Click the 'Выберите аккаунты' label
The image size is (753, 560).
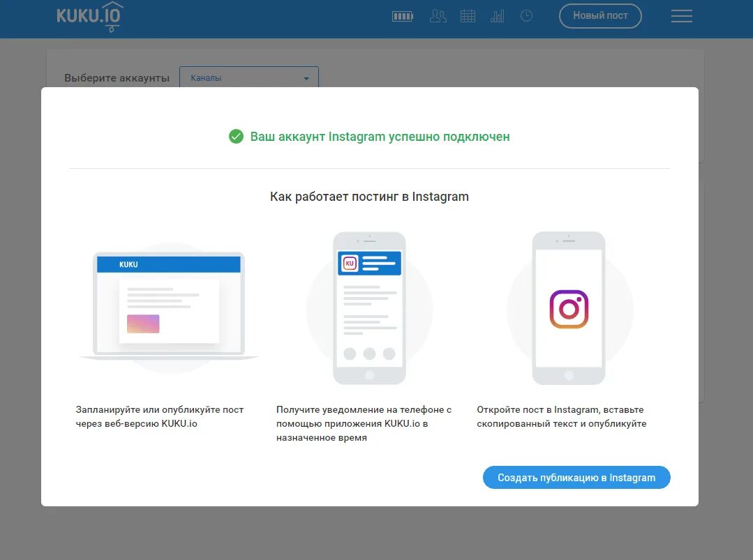coord(117,77)
